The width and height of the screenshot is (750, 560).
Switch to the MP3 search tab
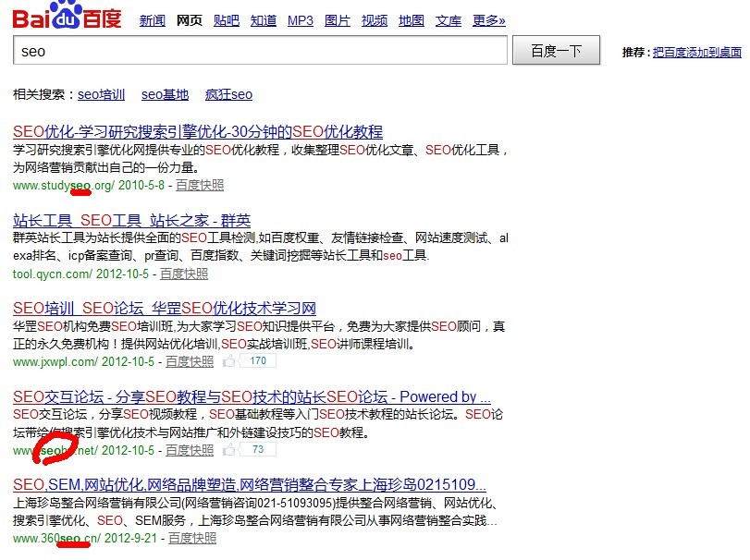(301, 20)
